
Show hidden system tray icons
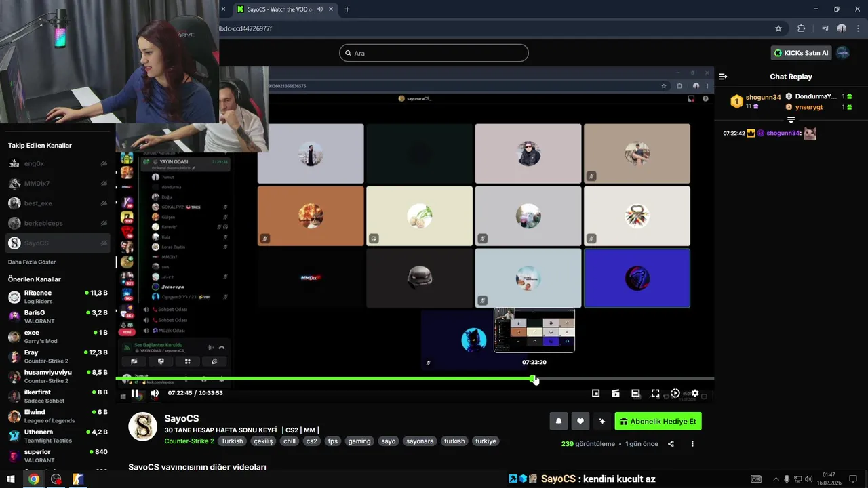tap(776, 479)
